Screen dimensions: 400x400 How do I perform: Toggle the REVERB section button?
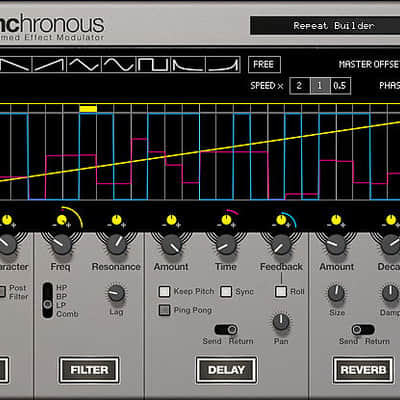[363, 370]
